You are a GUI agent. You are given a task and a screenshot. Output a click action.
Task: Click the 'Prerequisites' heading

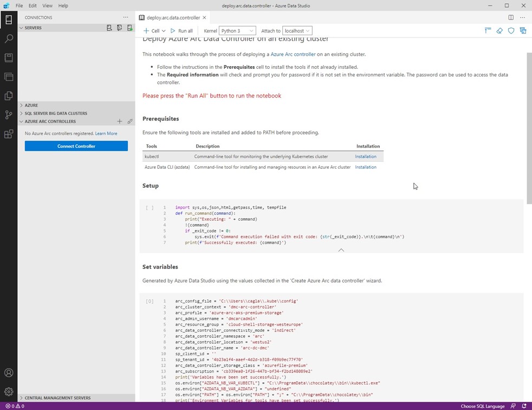(160, 119)
